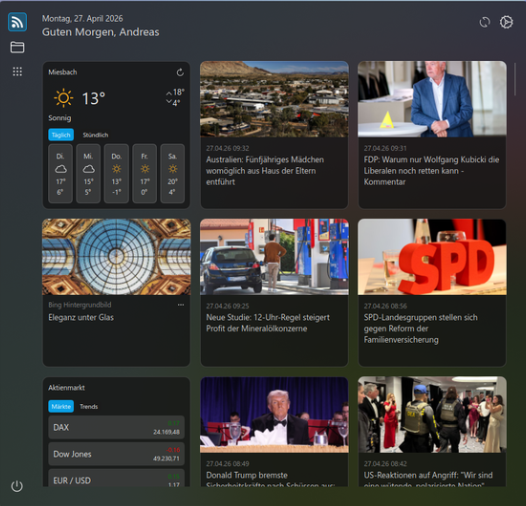This screenshot has height=506, width=526.
Task: Open the Dow Jones stock row
Action: [x=116, y=454]
